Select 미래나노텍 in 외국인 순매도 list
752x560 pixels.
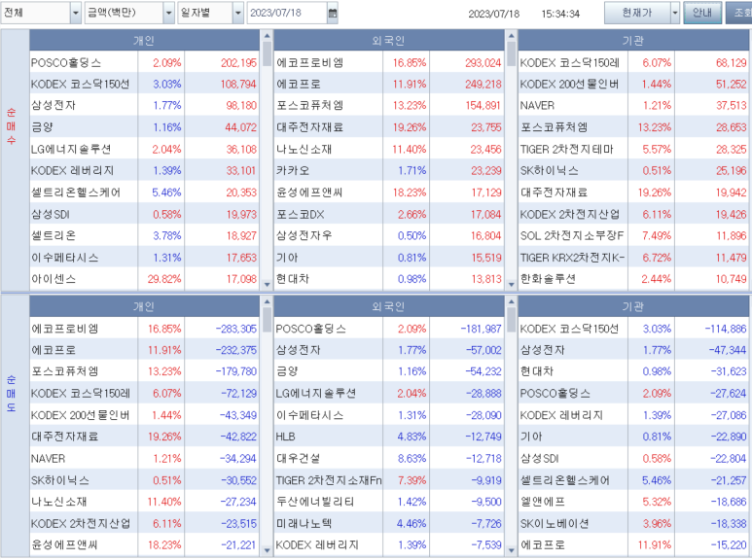point(304,524)
